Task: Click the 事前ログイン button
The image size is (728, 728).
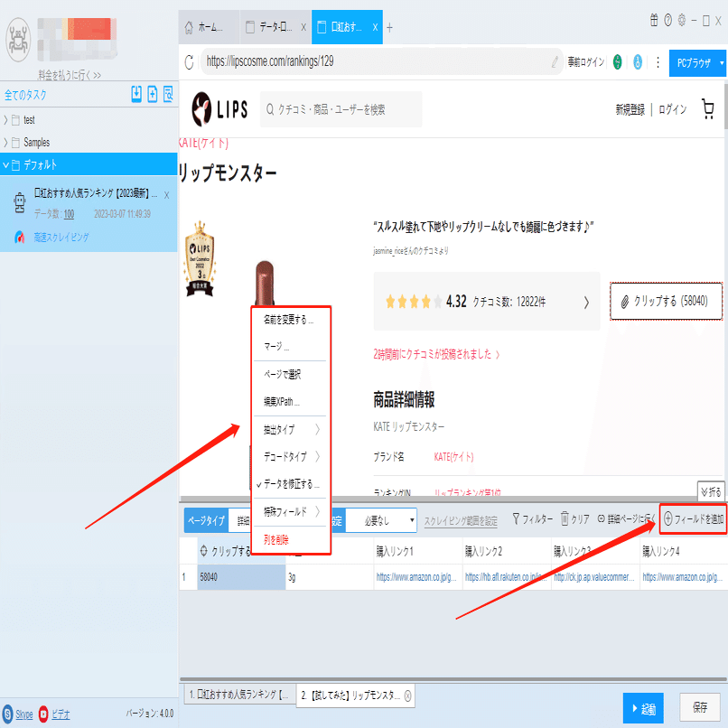Action: click(586, 61)
